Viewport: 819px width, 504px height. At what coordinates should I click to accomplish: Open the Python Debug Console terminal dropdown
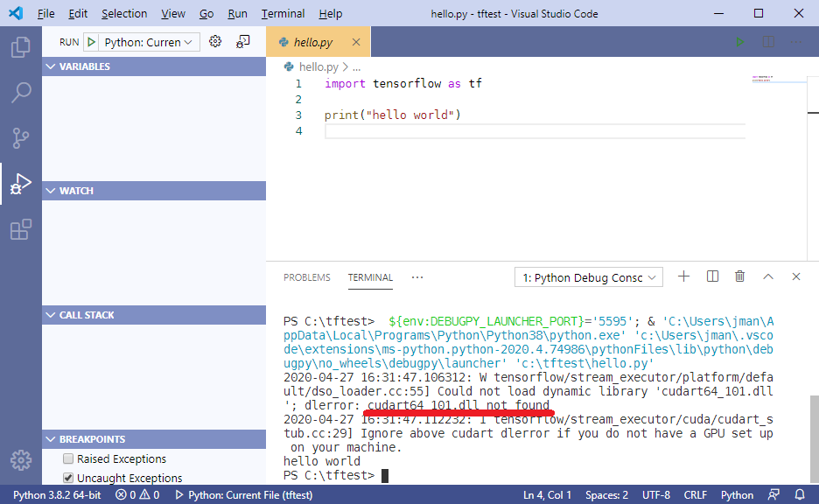tap(589, 277)
